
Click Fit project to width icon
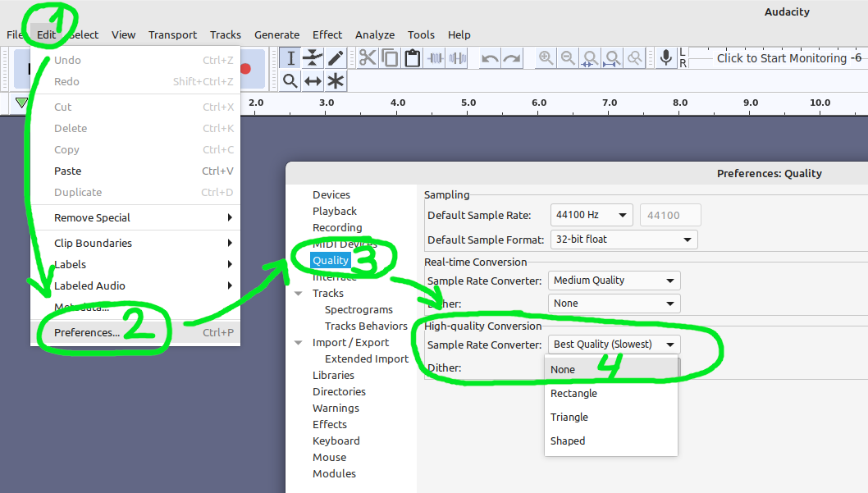click(x=612, y=58)
